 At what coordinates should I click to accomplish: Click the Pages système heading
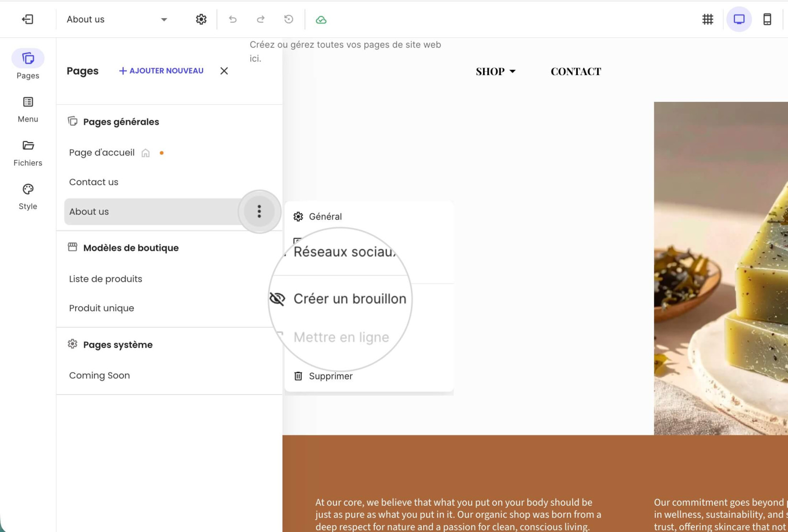118,345
